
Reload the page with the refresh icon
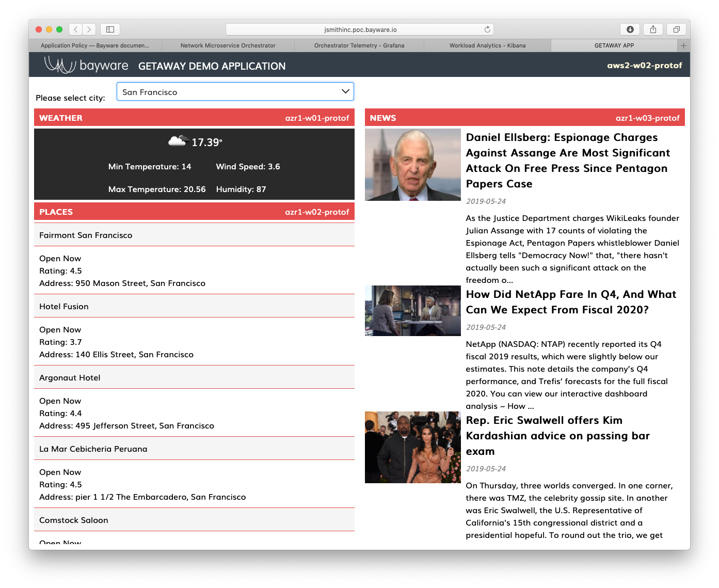click(x=487, y=29)
